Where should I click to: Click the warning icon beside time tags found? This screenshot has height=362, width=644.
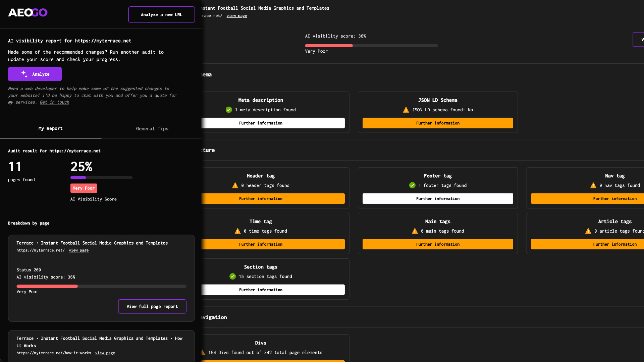coord(238,231)
